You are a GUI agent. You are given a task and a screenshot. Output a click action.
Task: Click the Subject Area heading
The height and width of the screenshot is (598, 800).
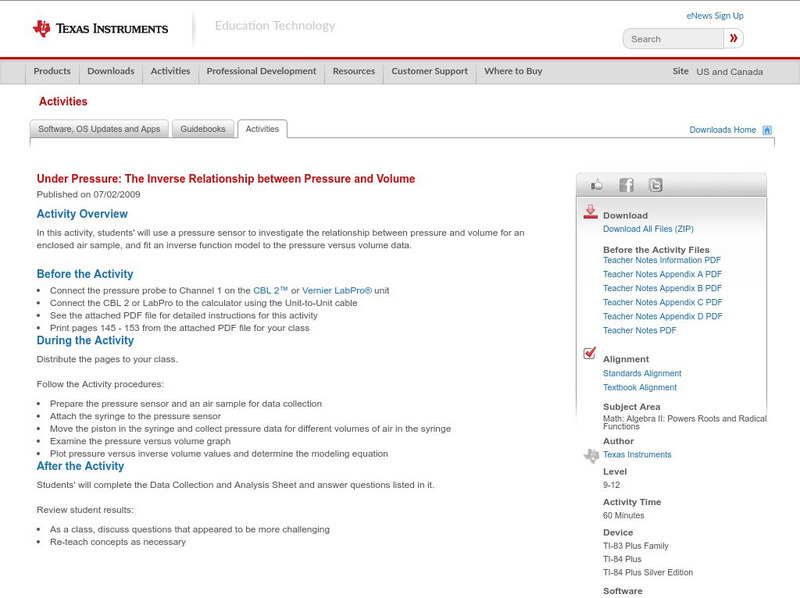(632, 407)
